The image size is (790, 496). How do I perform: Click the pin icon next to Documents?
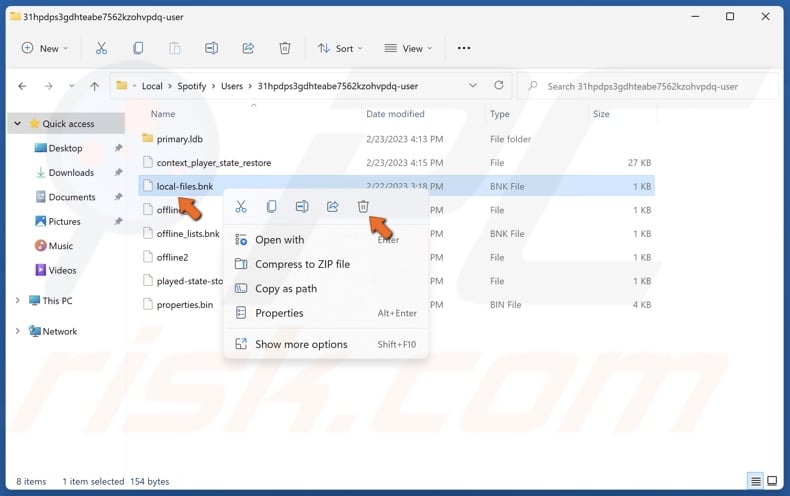click(118, 197)
